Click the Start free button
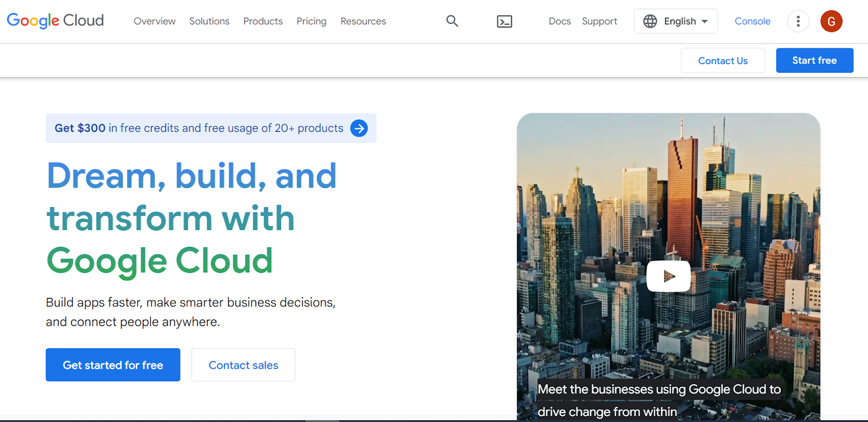This screenshot has width=868, height=422. [x=814, y=60]
